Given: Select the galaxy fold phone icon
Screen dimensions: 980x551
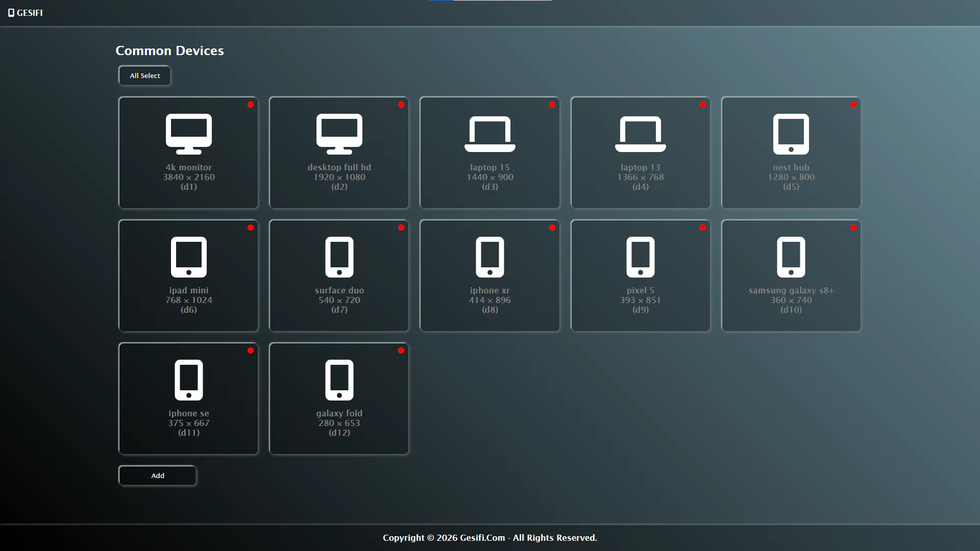Looking at the screenshot, I should coord(339,380).
